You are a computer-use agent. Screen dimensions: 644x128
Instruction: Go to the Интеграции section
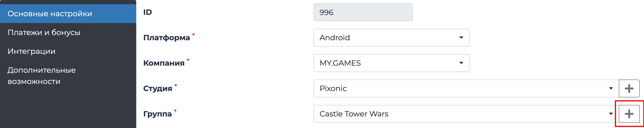pyautogui.click(x=32, y=51)
